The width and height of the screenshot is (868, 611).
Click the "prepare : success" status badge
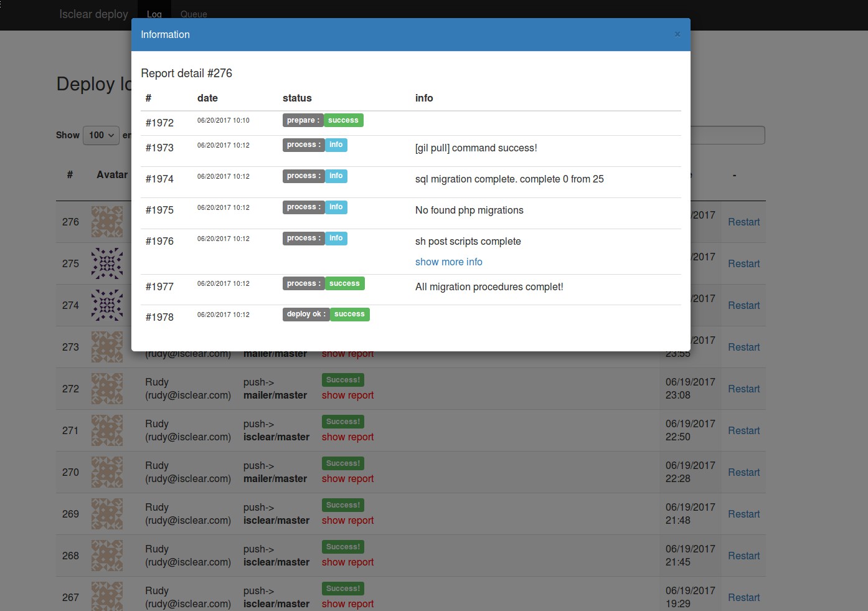[323, 120]
